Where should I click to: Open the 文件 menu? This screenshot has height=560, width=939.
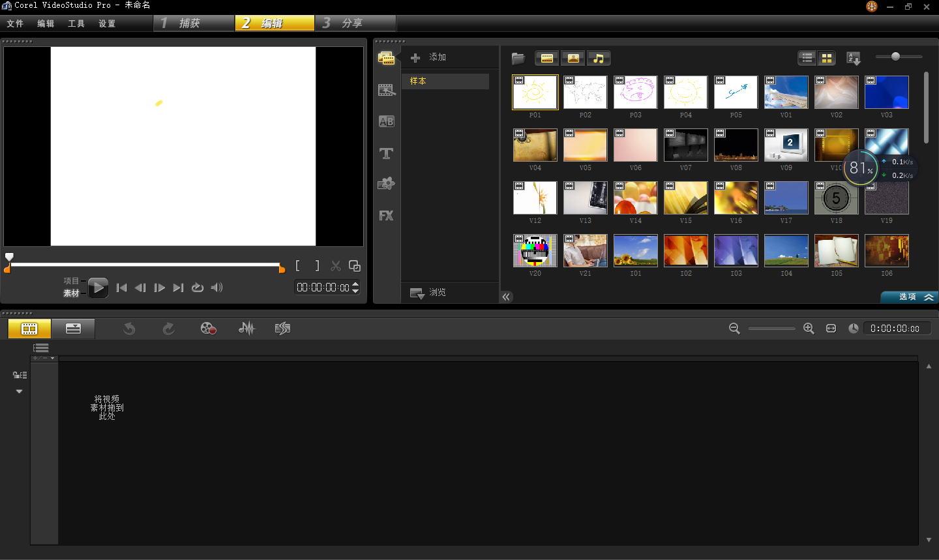coord(15,23)
